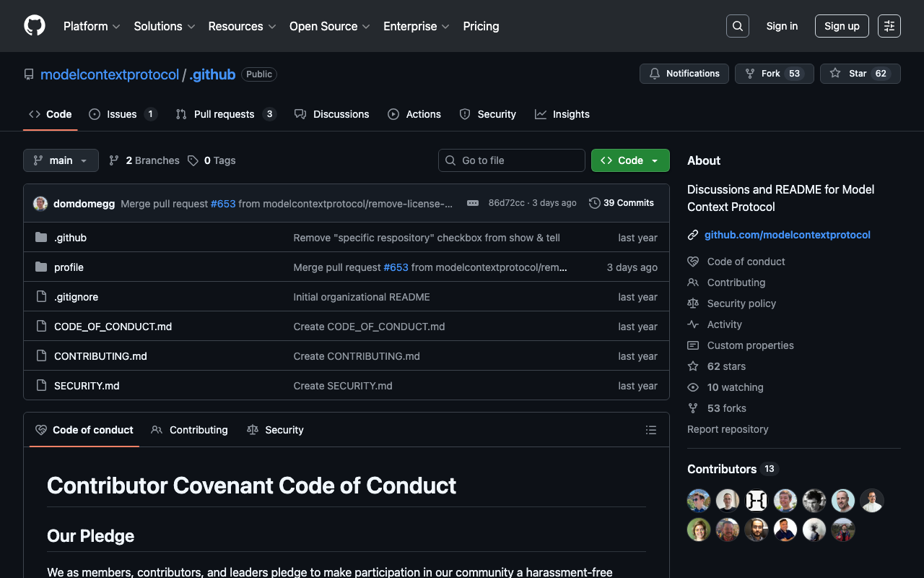Click the Go to file search field
The height and width of the screenshot is (578, 924).
click(511, 160)
